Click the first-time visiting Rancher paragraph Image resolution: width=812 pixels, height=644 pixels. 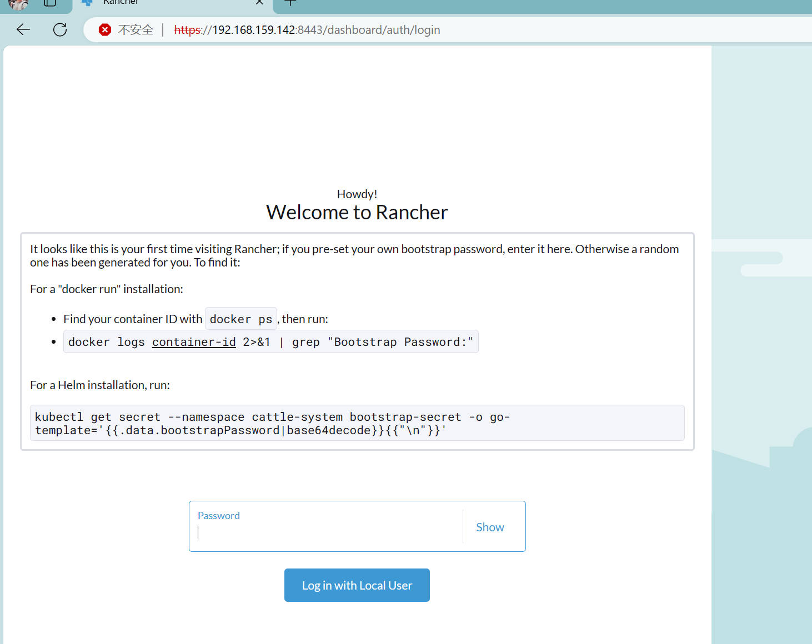coord(354,256)
